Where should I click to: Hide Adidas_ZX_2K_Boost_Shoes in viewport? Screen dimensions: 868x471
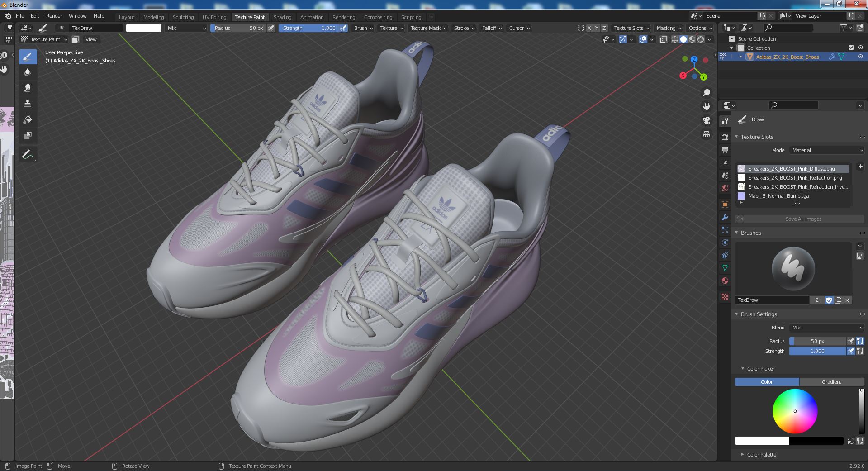pyautogui.click(x=860, y=57)
